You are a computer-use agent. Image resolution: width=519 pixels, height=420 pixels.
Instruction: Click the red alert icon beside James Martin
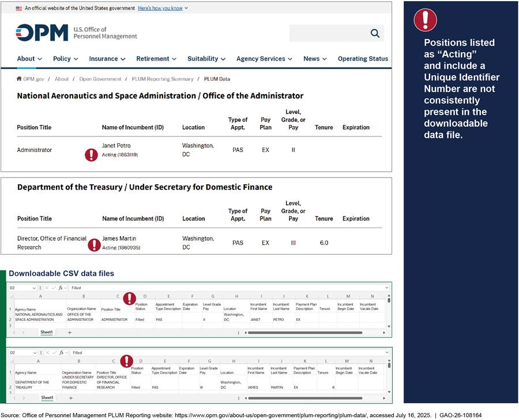[94, 245]
